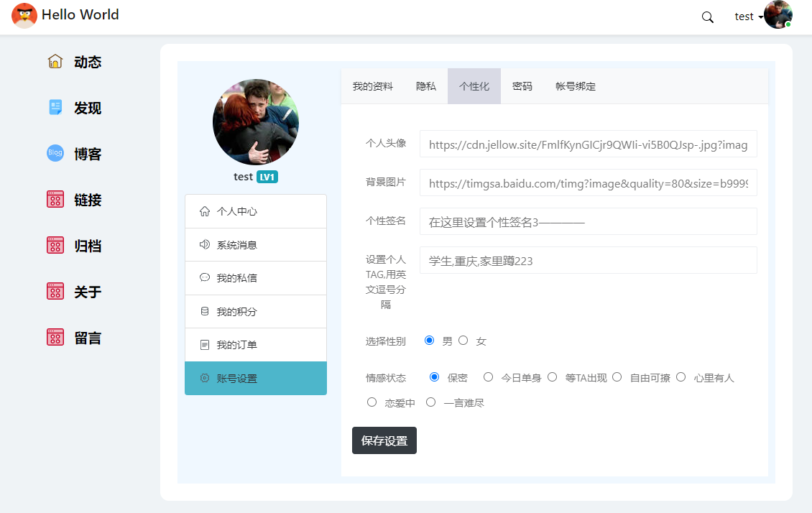
Task: Select the 保密 relationship status
Action: [x=435, y=377]
